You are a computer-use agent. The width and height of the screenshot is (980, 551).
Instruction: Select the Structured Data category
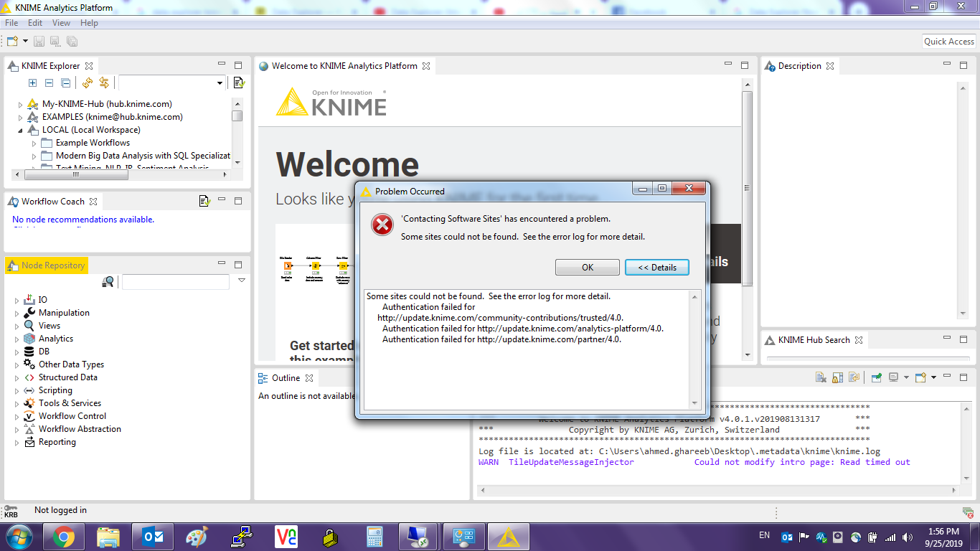click(x=68, y=377)
